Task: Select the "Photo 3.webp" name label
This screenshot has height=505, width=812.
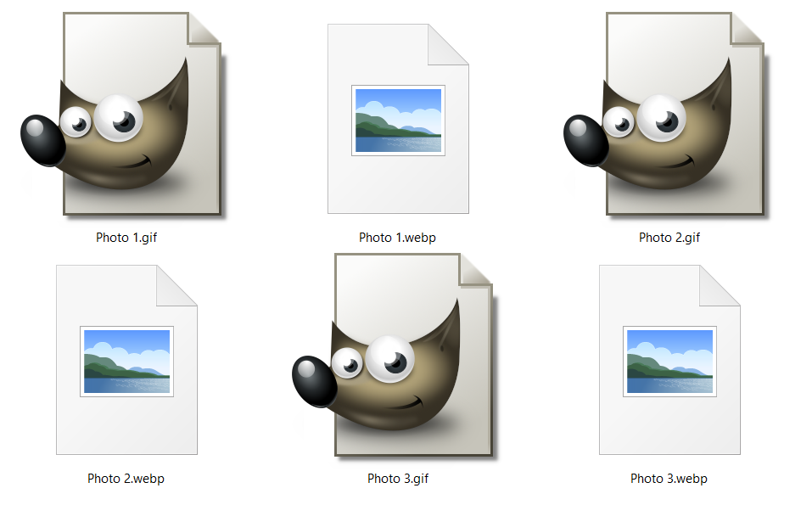Action: [669, 479]
